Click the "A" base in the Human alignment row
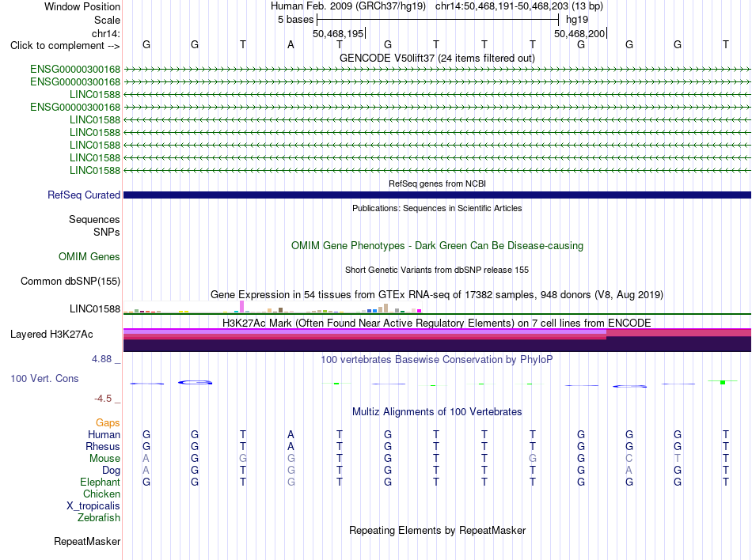 click(x=291, y=434)
